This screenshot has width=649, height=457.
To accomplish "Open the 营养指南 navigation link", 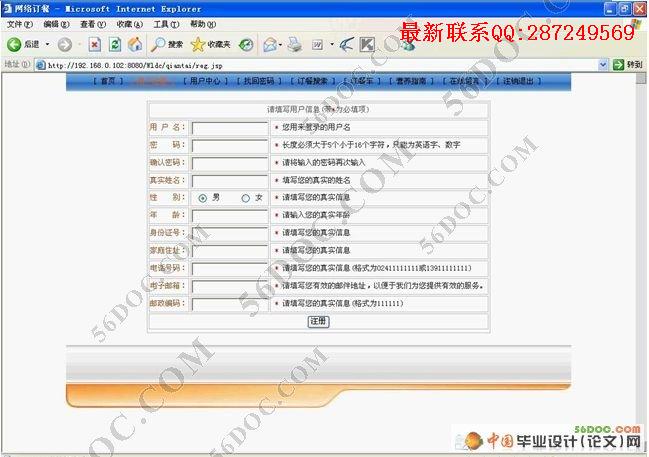I will 411,81.
